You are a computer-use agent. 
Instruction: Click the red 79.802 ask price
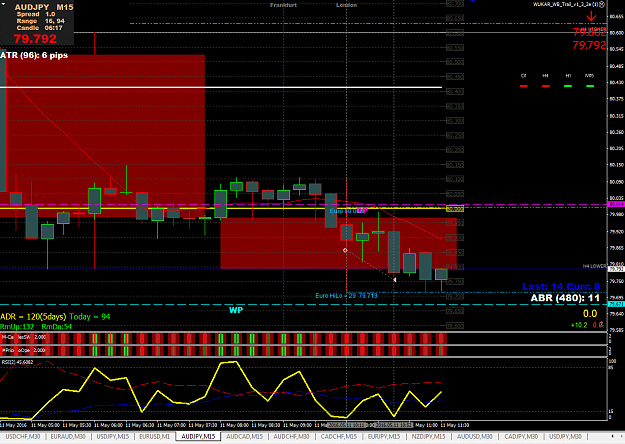click(x=589, y=32)
